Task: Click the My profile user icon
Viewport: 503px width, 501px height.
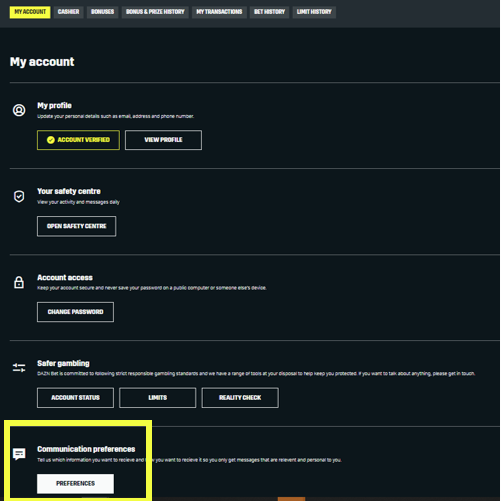Action: (19, 110)
